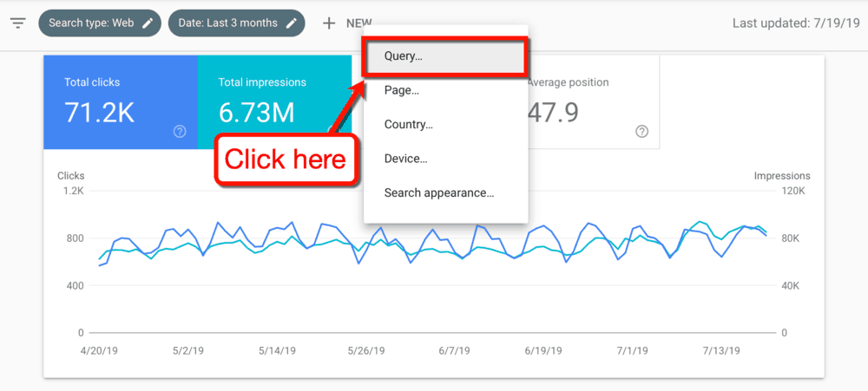The height and width of the screenshot is (391, 868).
Task: Open help icon on Total clicks card
Action: (x=180, y=132)
